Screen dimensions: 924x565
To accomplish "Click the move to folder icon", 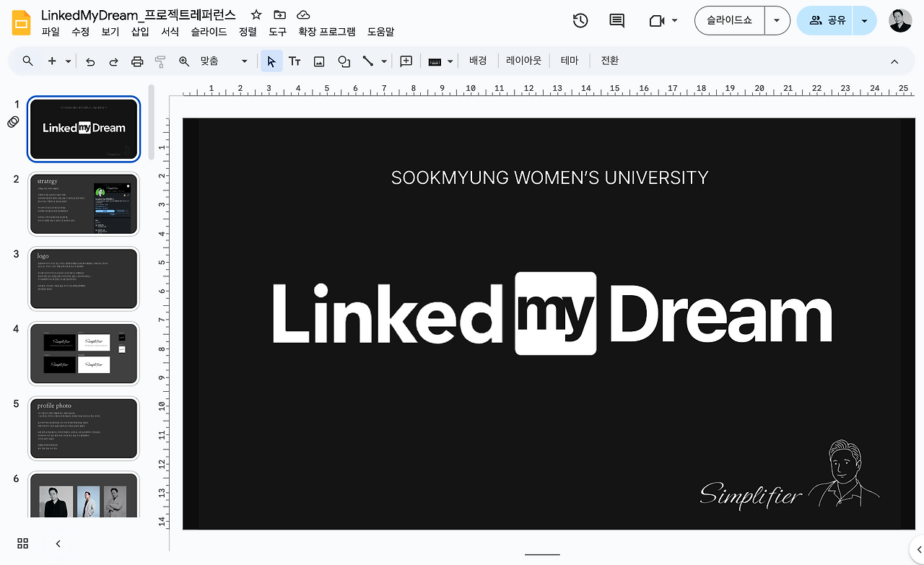I will 279,15.
